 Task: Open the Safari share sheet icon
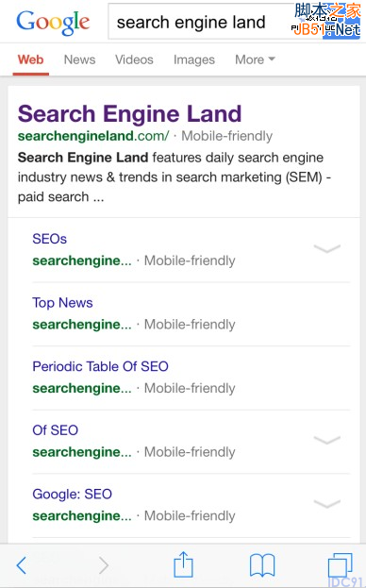click(184, 564)
